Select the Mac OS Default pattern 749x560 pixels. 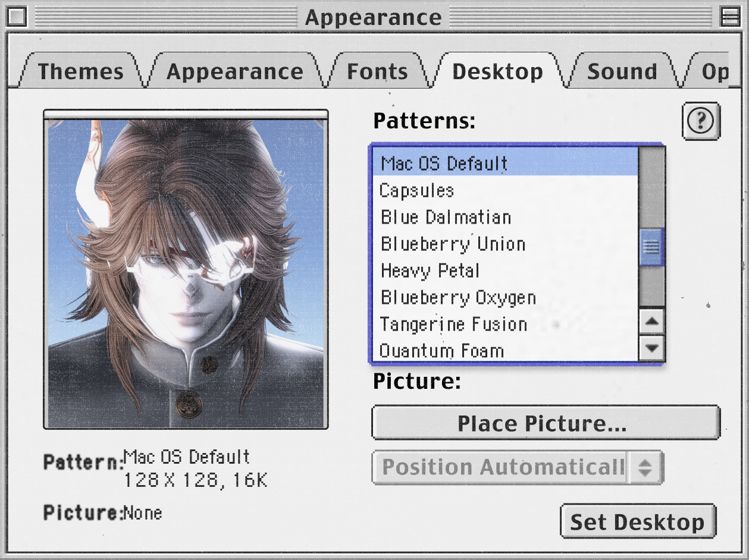coord(505,163)
